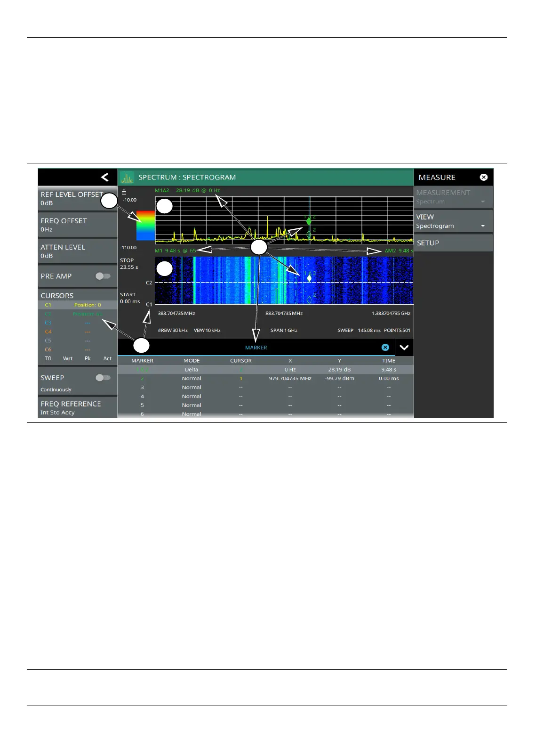Click the Pk cursor button

coord(88,358)
